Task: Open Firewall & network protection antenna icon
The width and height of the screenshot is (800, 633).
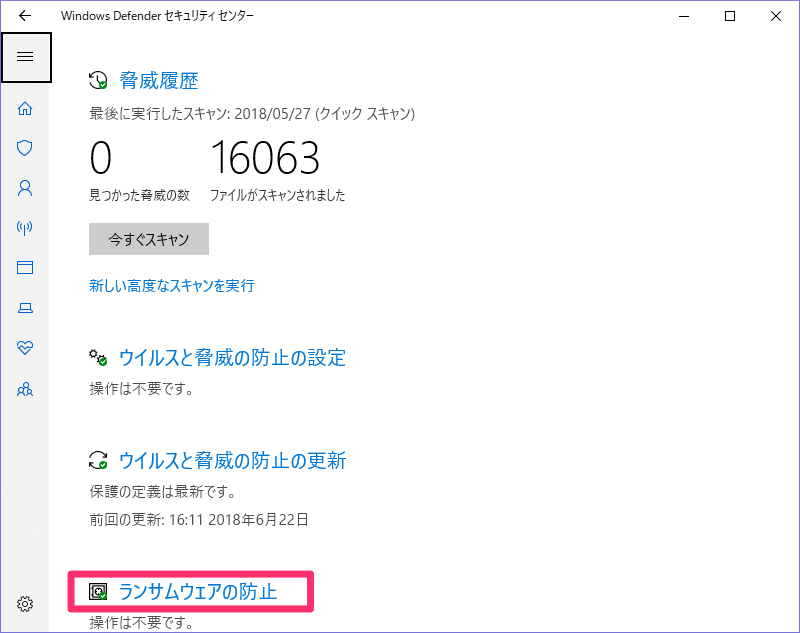Action: coord(25,227)
